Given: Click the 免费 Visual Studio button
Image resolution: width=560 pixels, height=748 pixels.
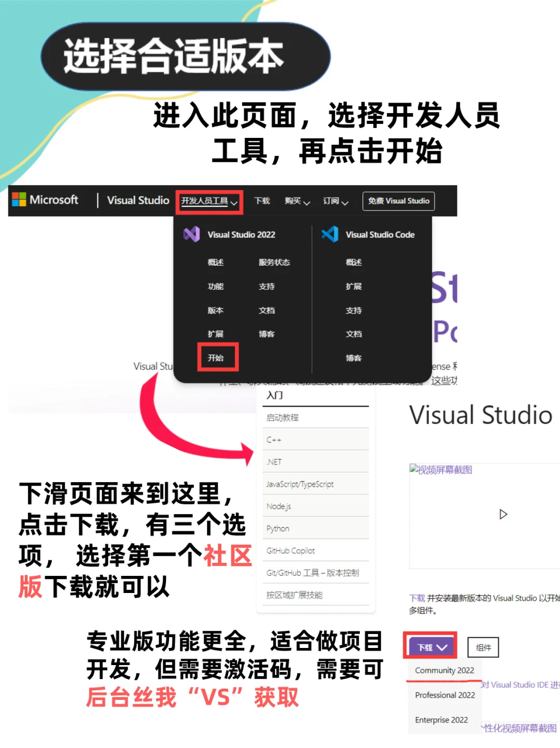Looking at the screenshot, I should point(398,201).
